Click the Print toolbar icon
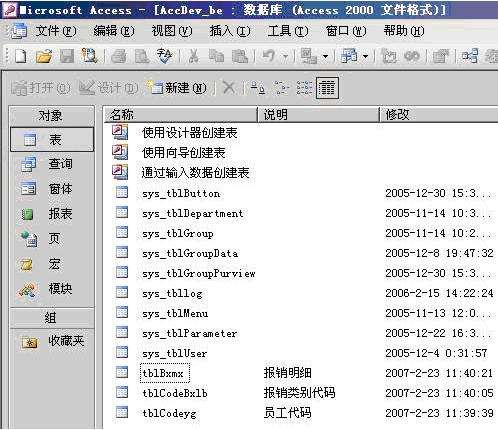This screenshot has width=498, height=430. tap(119, 56)
